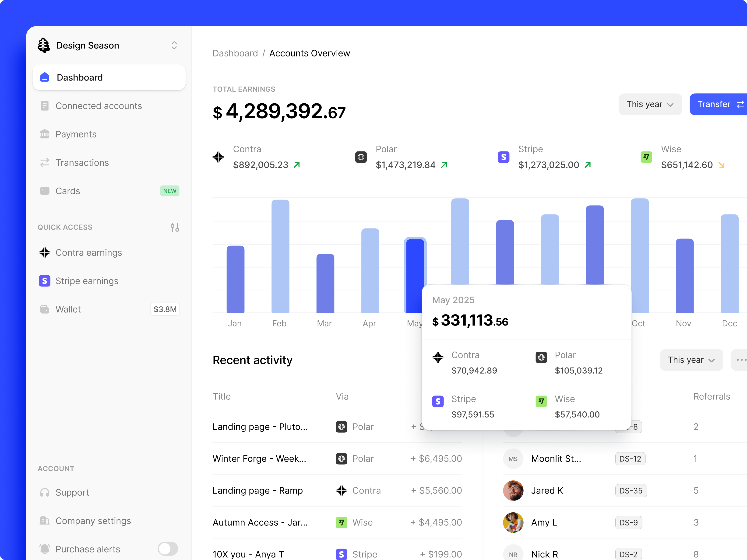Viewport: 747px width, 560px height.
Task: Open the Cards section
Action: point(109,191)
